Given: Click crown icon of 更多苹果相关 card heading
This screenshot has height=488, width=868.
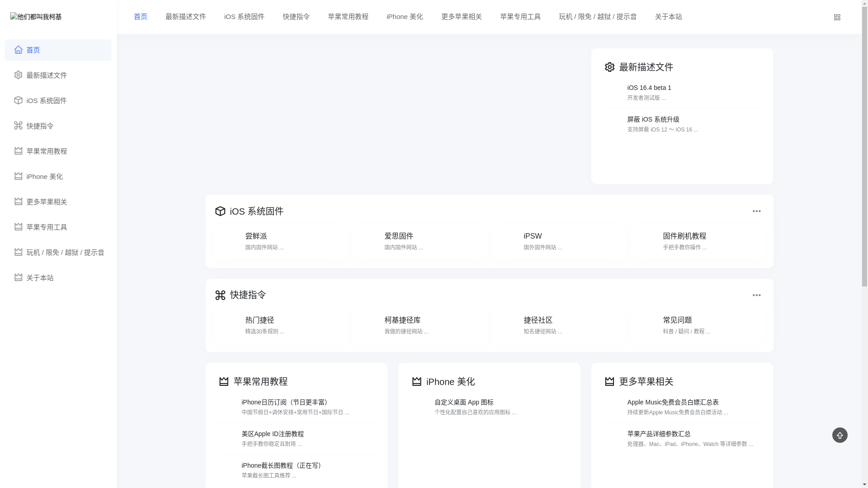Looking at the screenshot, I should coord(609,381).
